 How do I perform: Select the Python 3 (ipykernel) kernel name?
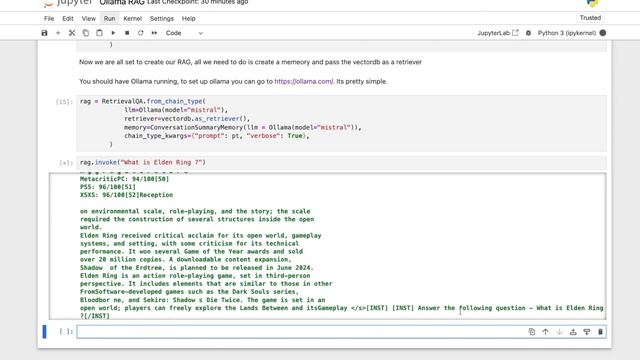(x=567, y=33)
